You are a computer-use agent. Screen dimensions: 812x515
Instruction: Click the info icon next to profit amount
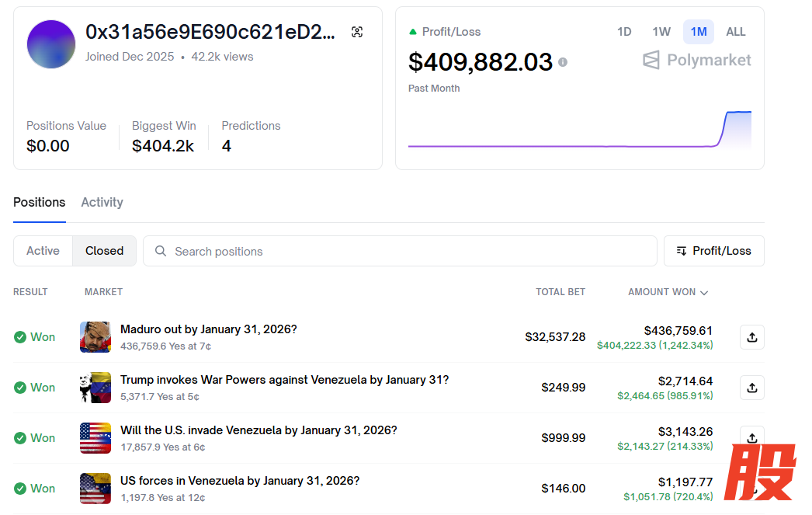(563, 62)
